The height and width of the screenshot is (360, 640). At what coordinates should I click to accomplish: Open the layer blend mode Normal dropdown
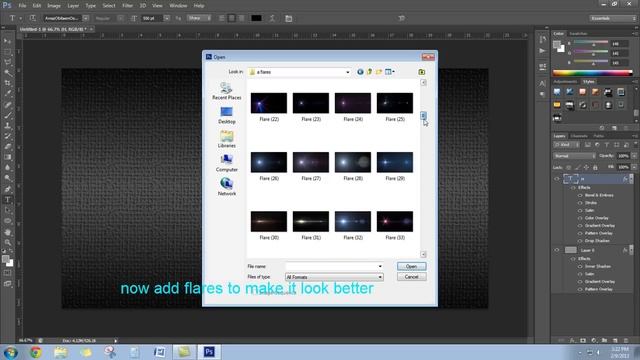[574, 156]
